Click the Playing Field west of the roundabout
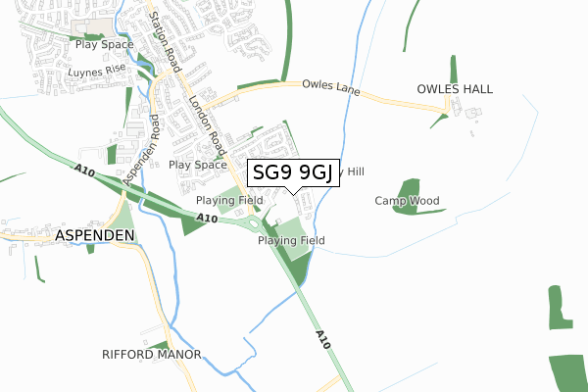Screen dimensions: 588x392 point(229,200)
